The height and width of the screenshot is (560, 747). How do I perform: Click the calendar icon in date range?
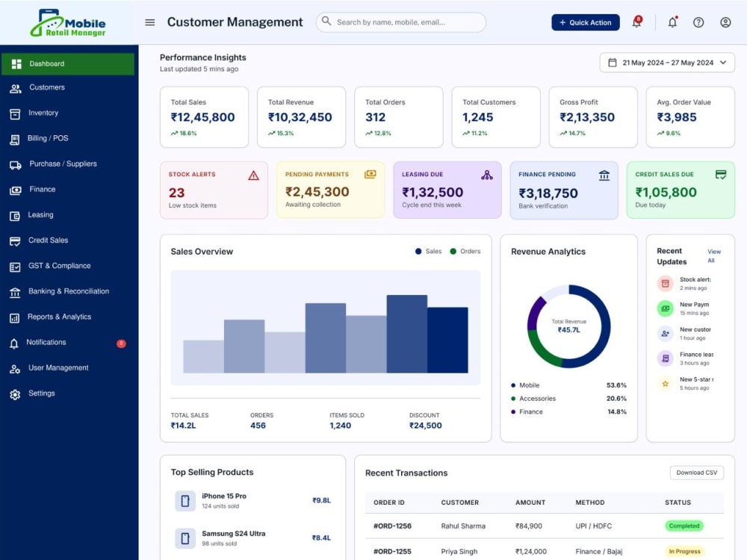(x=613, y=63)
